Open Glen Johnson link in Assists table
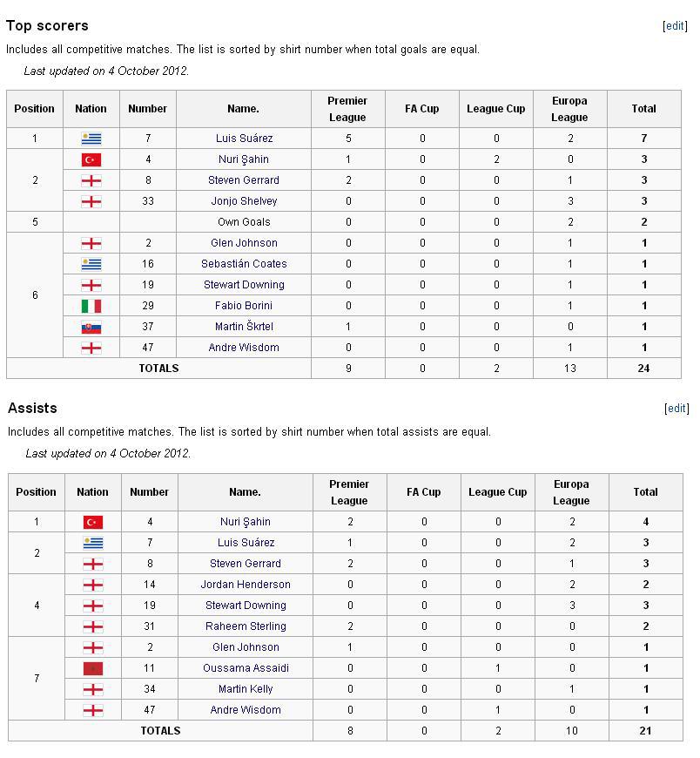Image resolution: width=700 pixels, height=758 pixels. 246,647
